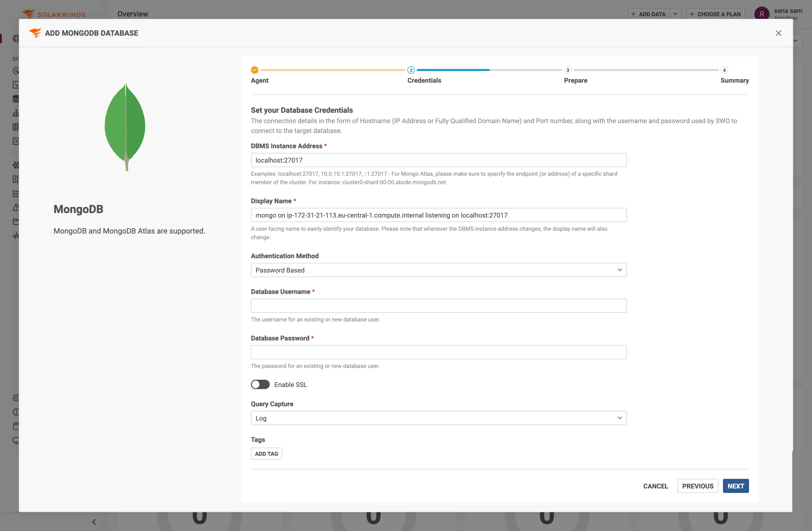
Task: Click the PREVIOUS button
Action: click(x=697, y=486)
